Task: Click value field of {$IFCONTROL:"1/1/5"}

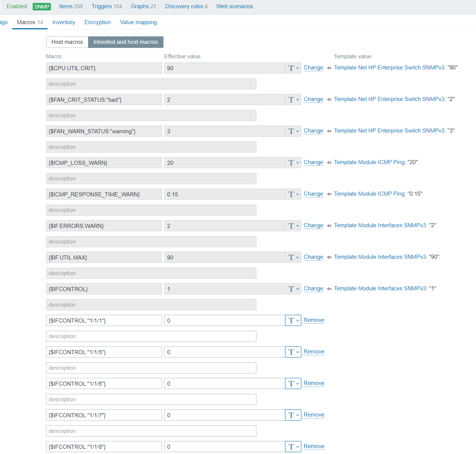Action: pos(225,352)
